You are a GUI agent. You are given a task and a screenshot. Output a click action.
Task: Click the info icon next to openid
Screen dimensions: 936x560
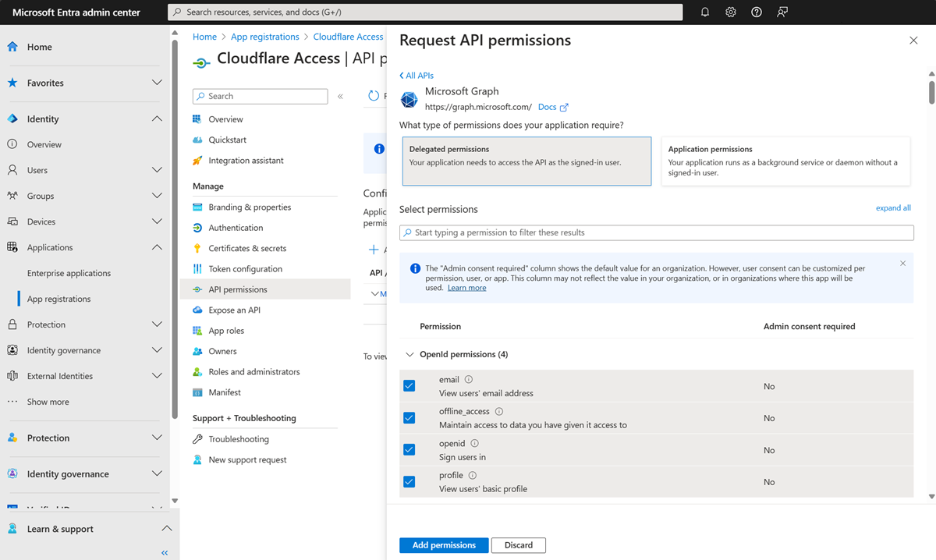[474, 444]
